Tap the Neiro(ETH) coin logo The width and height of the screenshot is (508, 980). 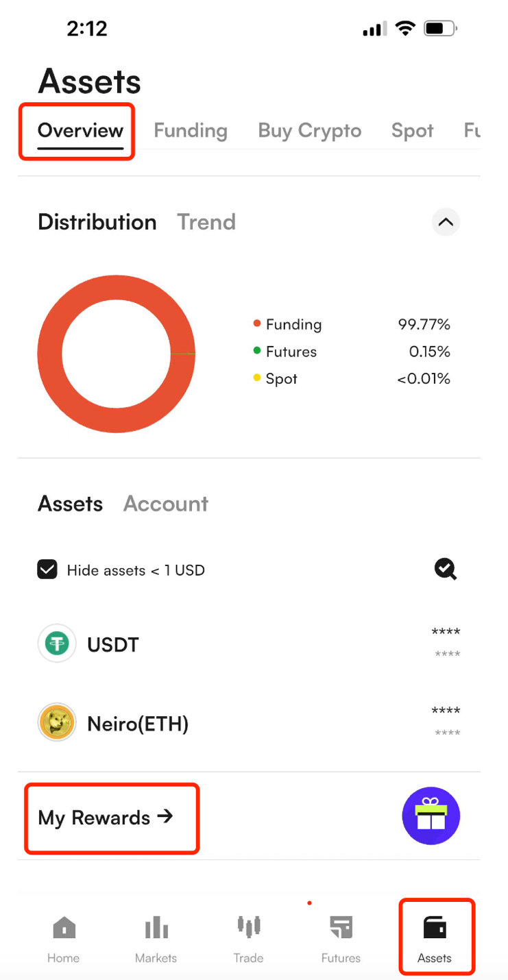click(57, 723)
